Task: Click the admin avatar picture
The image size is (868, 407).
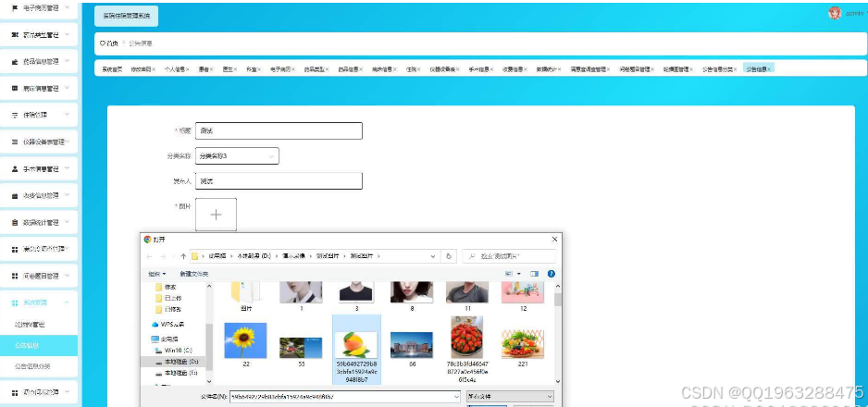Action: 835,13
